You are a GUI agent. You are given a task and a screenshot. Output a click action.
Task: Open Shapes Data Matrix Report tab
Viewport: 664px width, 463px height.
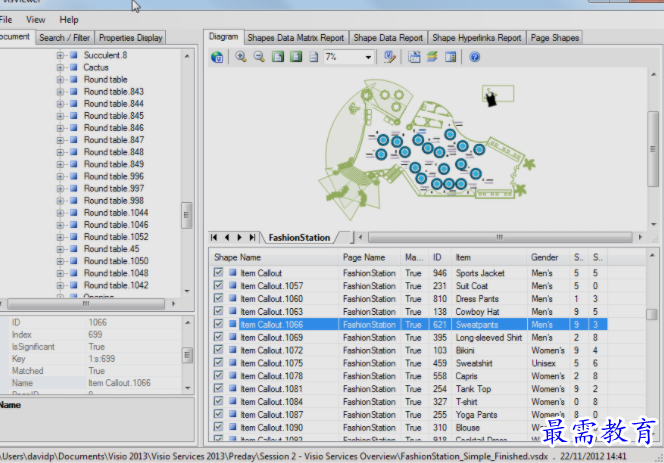click(296, 38)
